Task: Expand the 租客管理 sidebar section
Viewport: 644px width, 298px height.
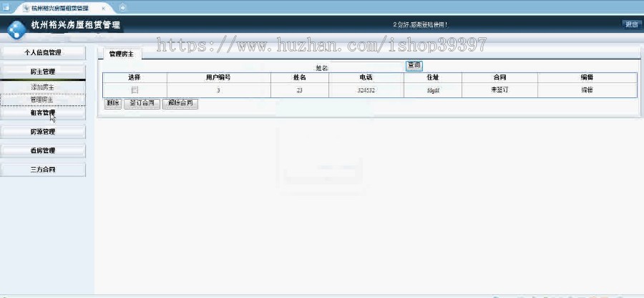Action: [x=43, y=112]
